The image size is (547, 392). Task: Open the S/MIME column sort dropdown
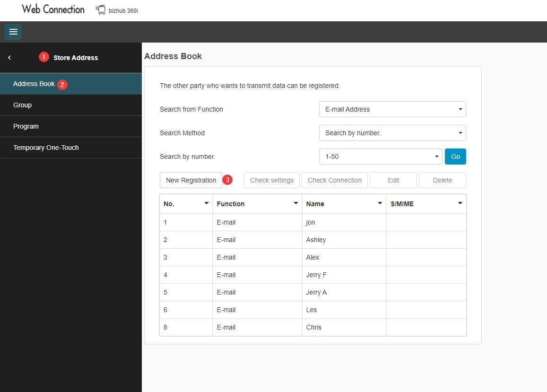click(x=460, y=203)
